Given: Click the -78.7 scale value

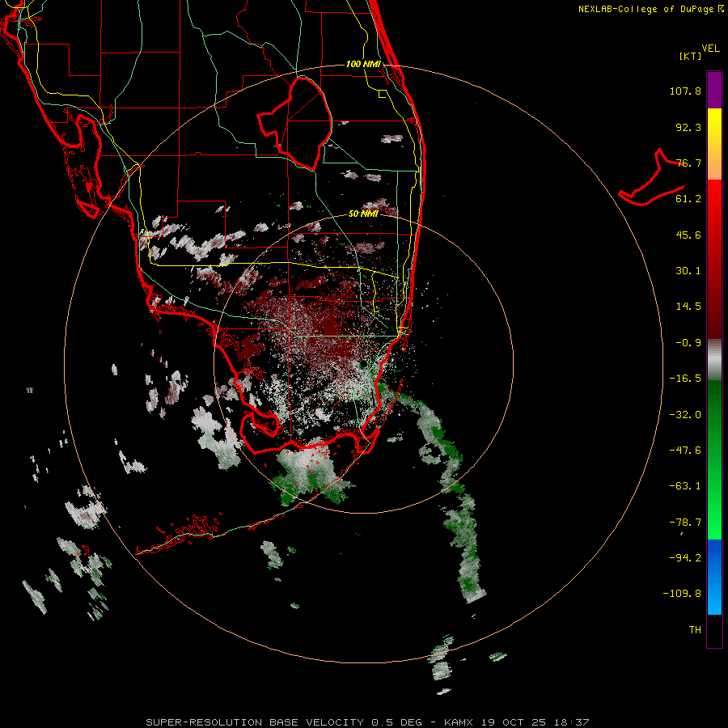Looking at the screenshot, I should 685,523.
